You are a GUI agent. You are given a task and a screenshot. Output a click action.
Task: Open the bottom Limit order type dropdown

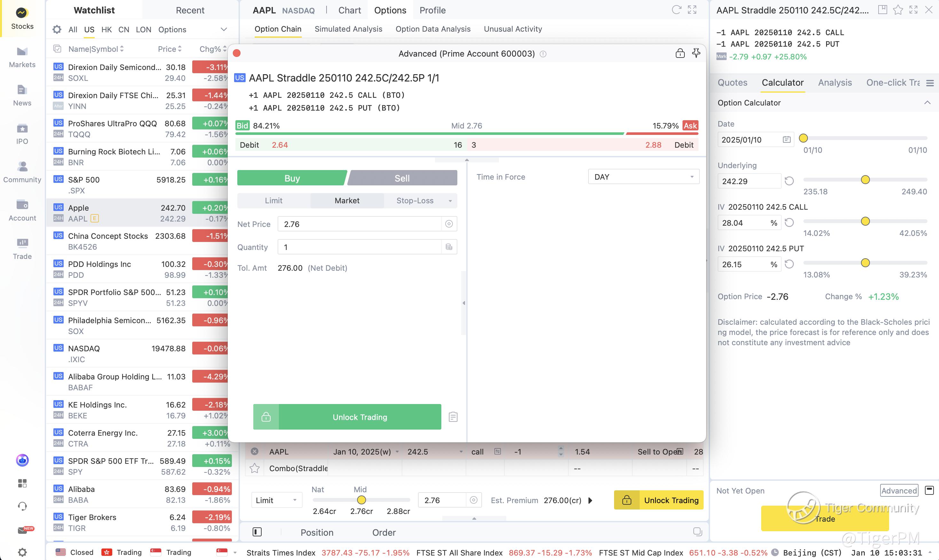[x=276, y=500]
